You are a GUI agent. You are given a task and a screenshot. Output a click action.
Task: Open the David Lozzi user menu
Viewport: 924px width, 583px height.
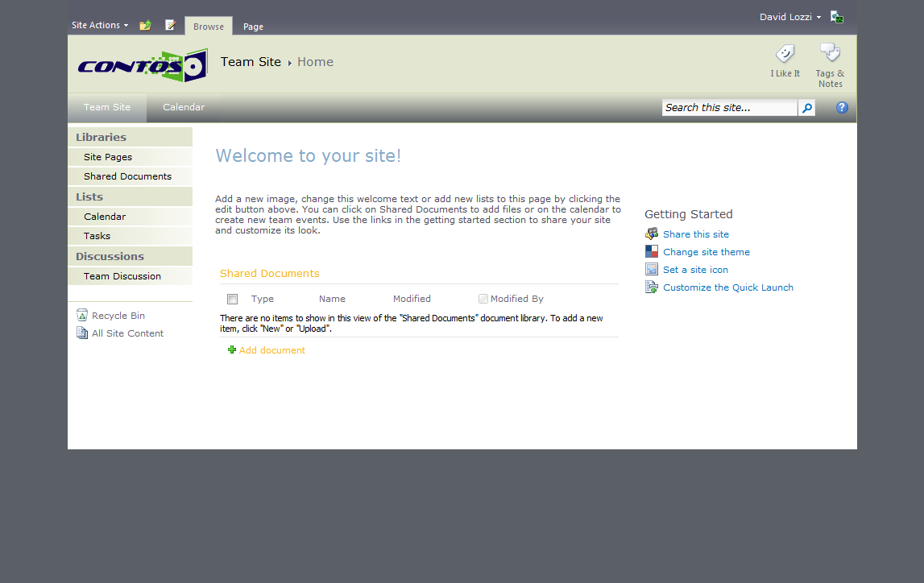point(789,17)
